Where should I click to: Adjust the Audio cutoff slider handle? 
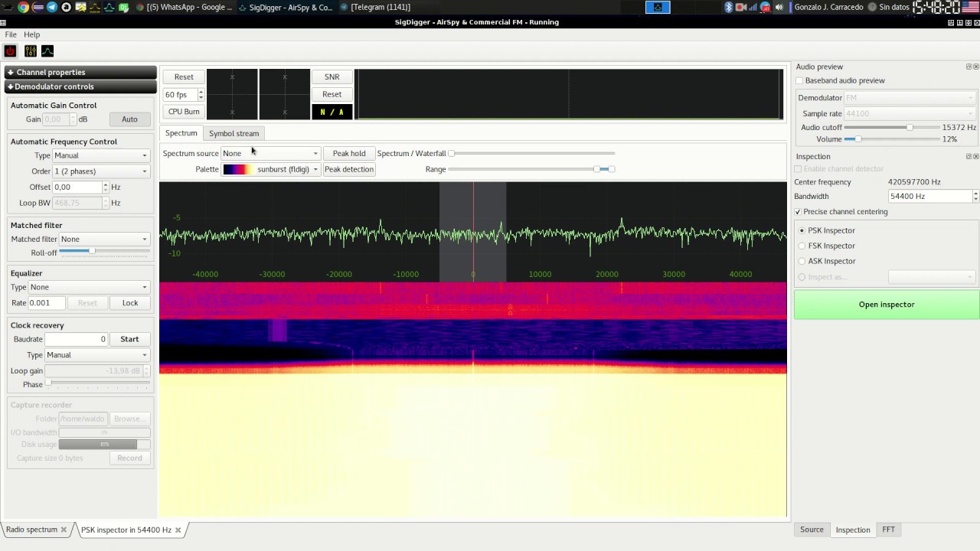coord(910,128)
